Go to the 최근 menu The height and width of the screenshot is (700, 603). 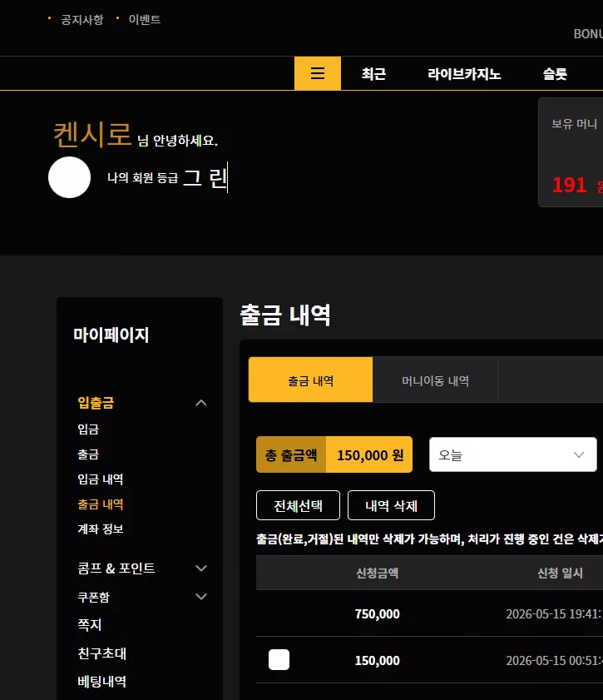(373, 73)
